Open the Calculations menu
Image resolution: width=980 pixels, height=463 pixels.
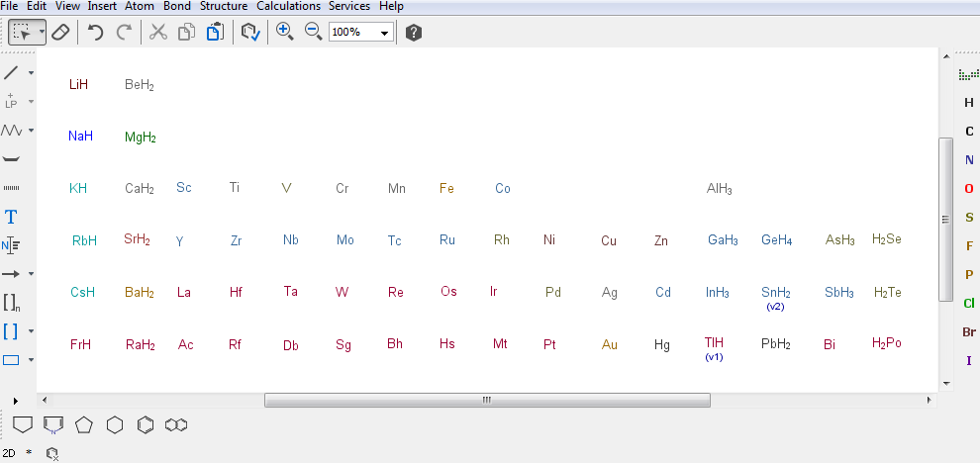click(x=288, y=6)
